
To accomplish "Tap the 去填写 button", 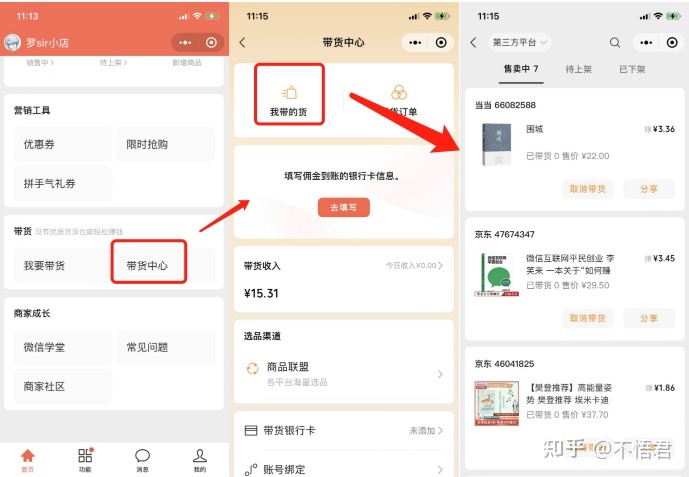I will click(x=344, y=207).
